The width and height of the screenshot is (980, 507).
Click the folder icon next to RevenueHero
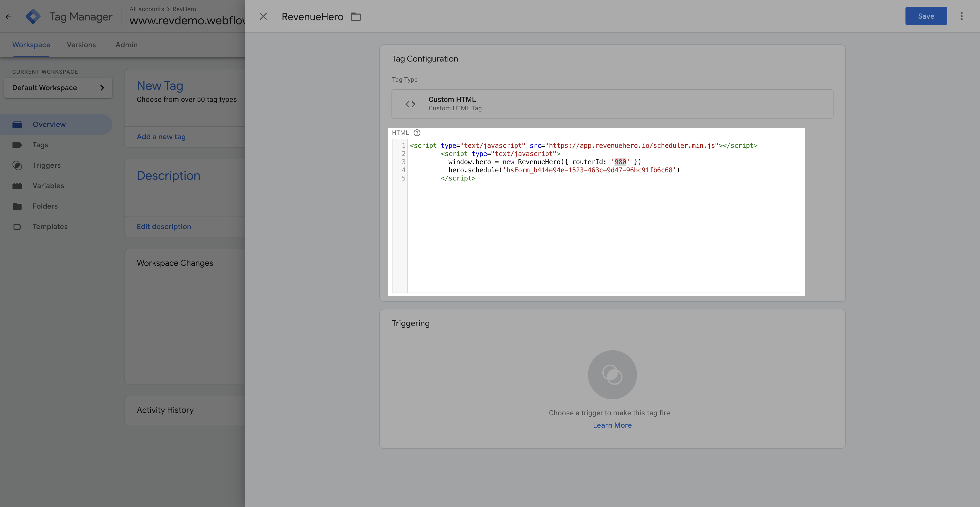point(356,16)
